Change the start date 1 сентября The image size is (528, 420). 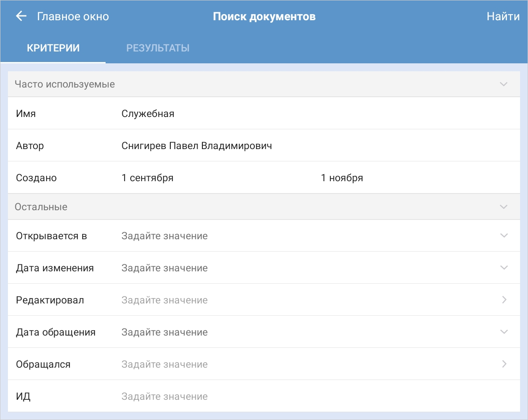pos(147,178)
